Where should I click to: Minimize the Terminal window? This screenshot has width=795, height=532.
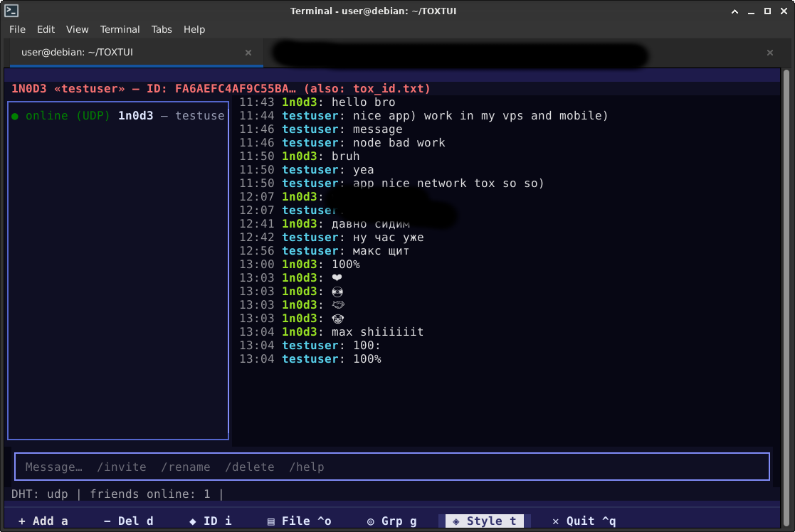coord(751,11)
